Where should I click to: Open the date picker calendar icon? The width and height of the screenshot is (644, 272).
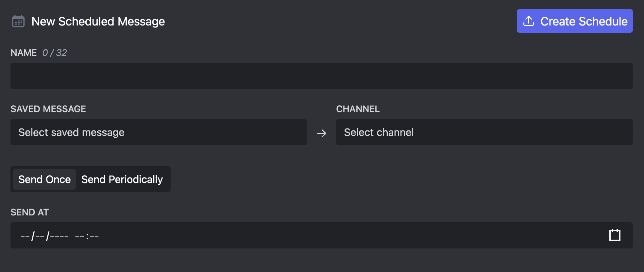(x=615, y=235)
